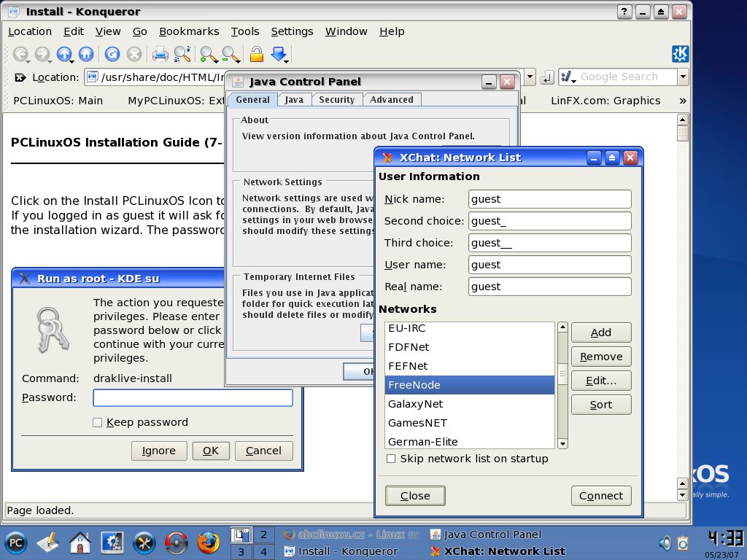Open the PC main menu on the taskbar
Screen dimensions: 747x560
(16, 542)
